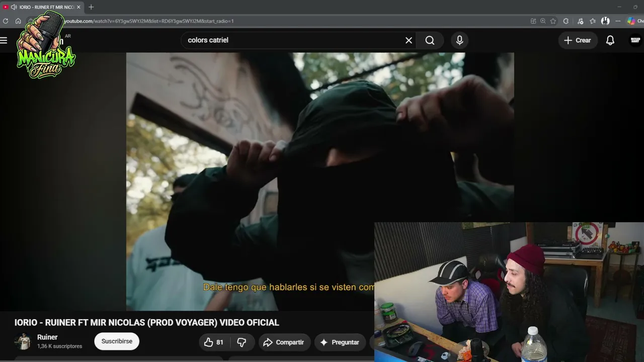
Task: Open the browser extensions puzzle icon
Action: pyautogui.click(x=566, y=21)
